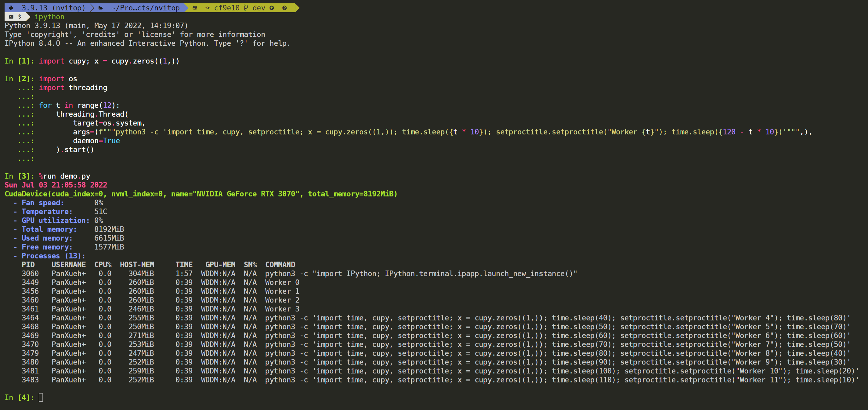The width and height of the screenshot is (868, 410).
Task: Click the git commit icon before cf9e10
Action: click(x=207, y=8)
